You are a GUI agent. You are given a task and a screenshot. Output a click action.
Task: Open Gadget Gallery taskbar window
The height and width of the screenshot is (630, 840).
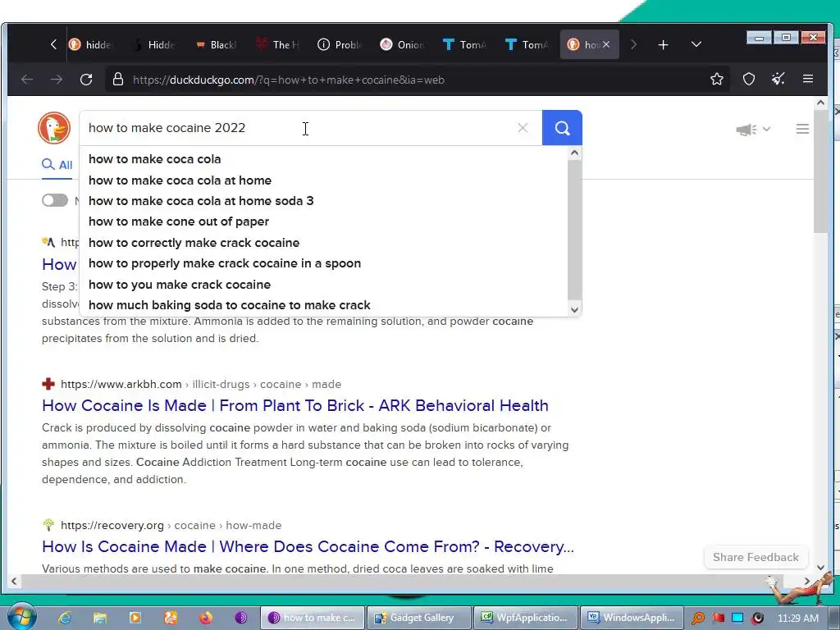click(x=418, y=618)
